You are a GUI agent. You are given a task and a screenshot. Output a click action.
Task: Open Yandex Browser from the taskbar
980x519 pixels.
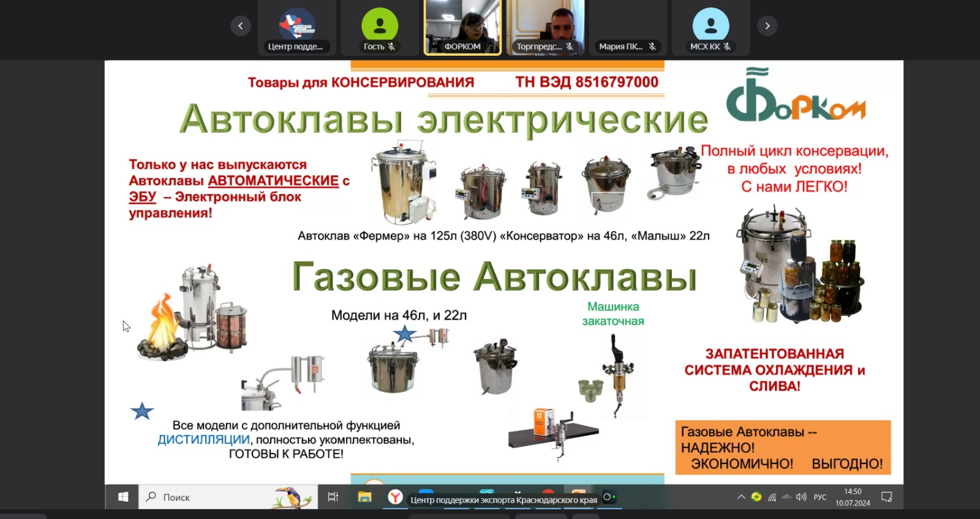[395, 497]
